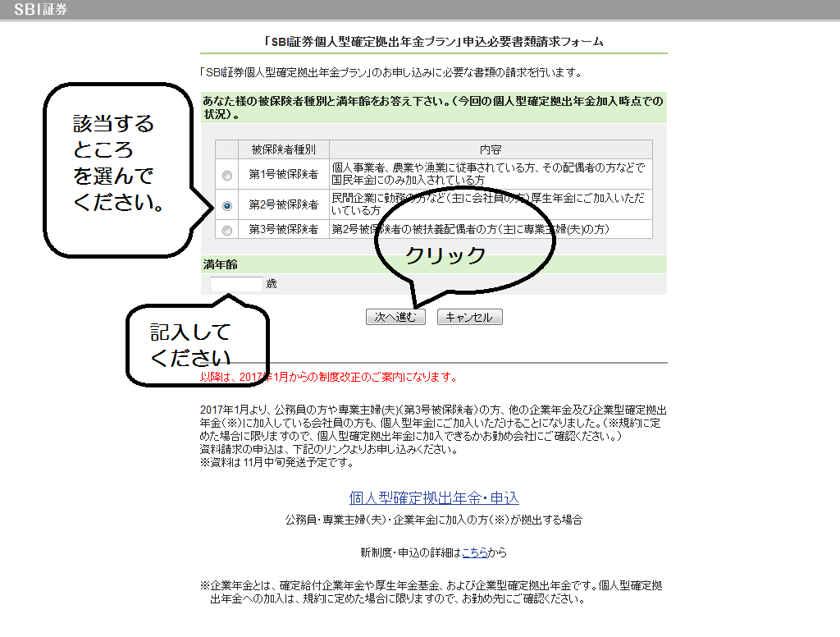Click the 歳 unit label beside age field
840x637 pixels.
(x=272, y=284)
